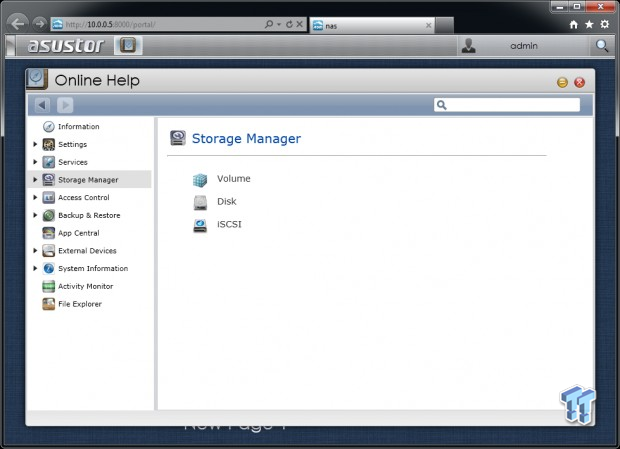Screen dimensions: 620x449
Task: Click the File Explorer icon
Action: (48, 304)
